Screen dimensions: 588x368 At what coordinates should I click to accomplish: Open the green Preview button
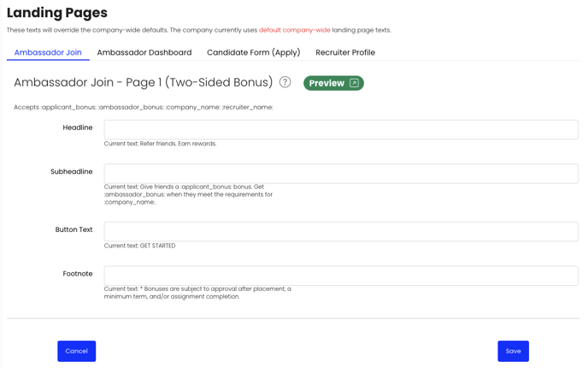coord(333,83)
